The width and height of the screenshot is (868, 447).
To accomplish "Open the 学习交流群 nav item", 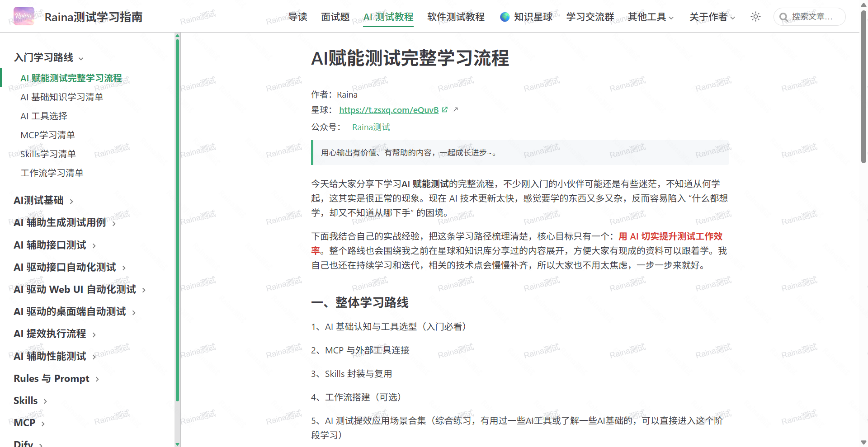I will 590,17.
